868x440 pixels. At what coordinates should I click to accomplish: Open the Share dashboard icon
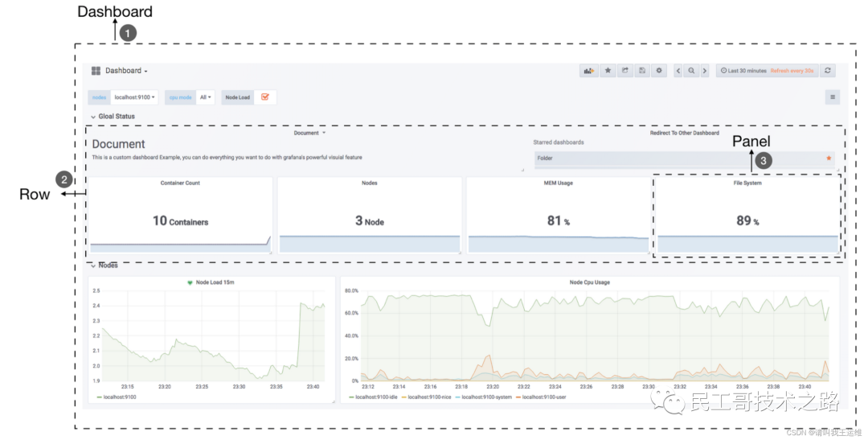point(625,71)
